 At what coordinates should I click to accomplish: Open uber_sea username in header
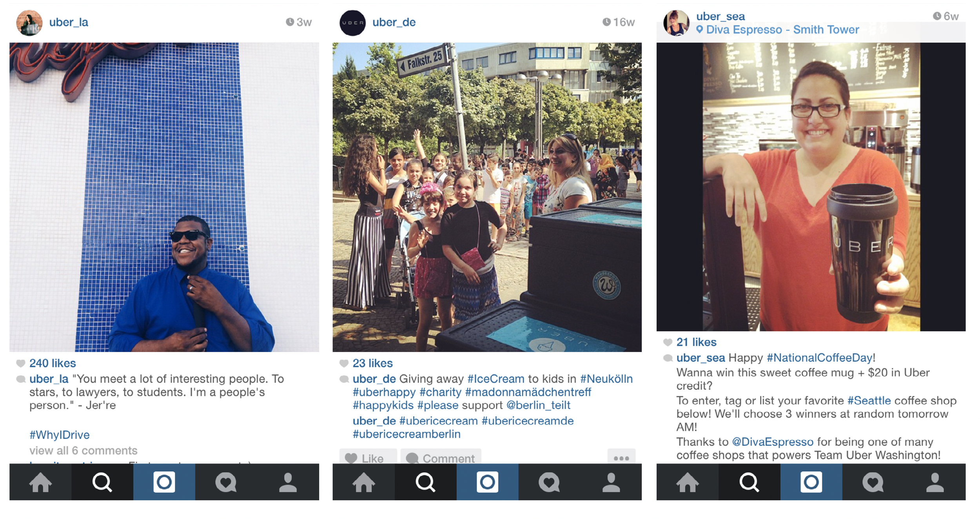[x=720, y=16]
